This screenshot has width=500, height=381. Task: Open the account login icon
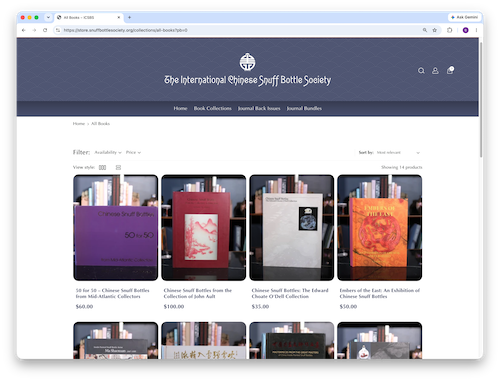point(435,71)
